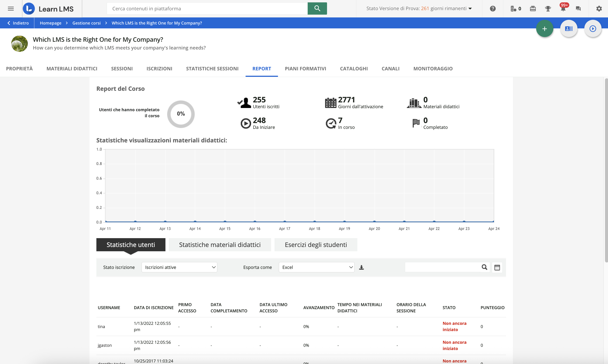Viewport: 608px width, 364px height.
Task: Open the admin settings gear
Action: point(599,9)
